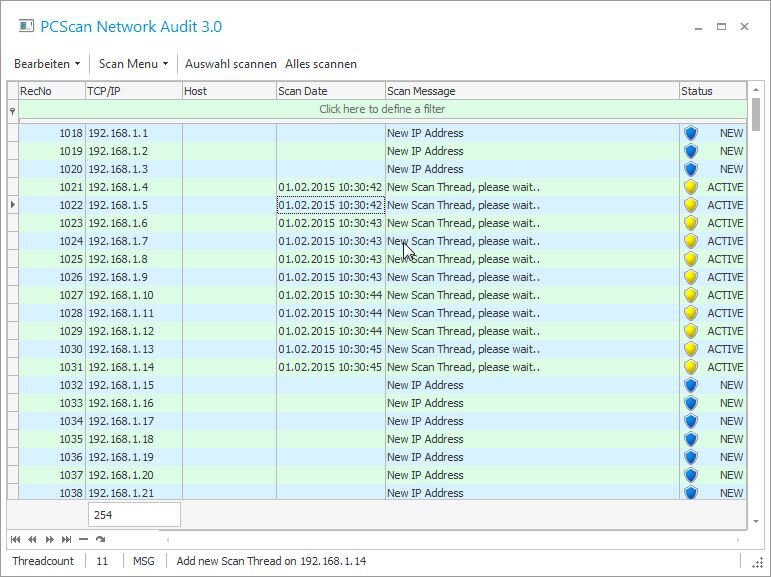Minimize the PCScan Network Audit window
The height and width of the screenshot is (577, 771).
[x=698, y=27]
